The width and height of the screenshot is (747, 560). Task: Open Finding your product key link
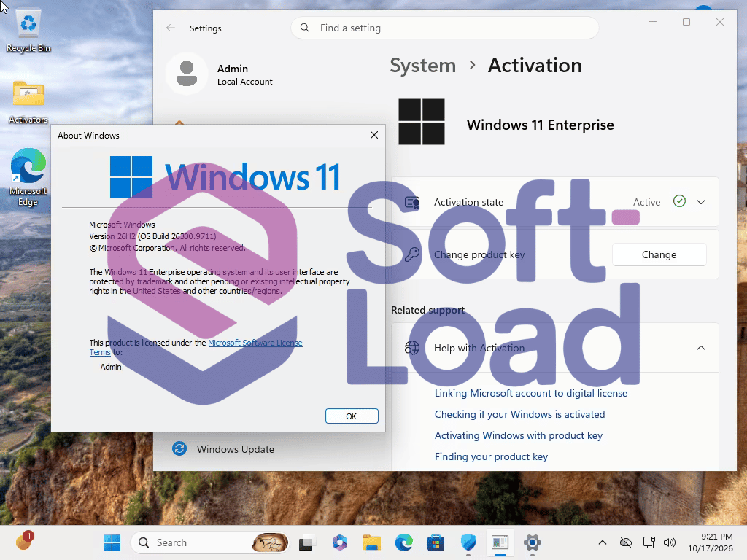[x=491, y=456]
